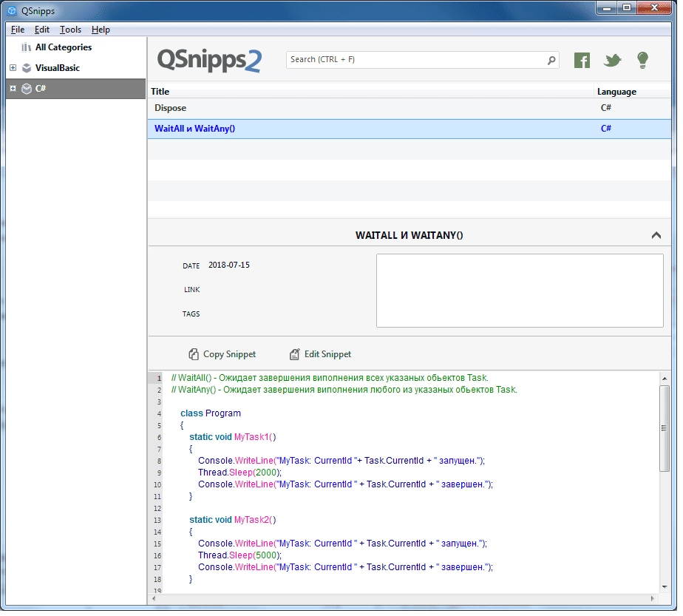This screenshot has width=683, height=616.
Task: Select the VisualBasic category
Action: [x=58, y=68]
